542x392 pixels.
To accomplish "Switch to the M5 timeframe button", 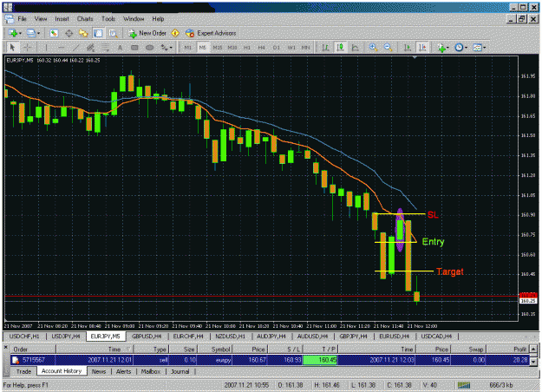I will point(203,48).
